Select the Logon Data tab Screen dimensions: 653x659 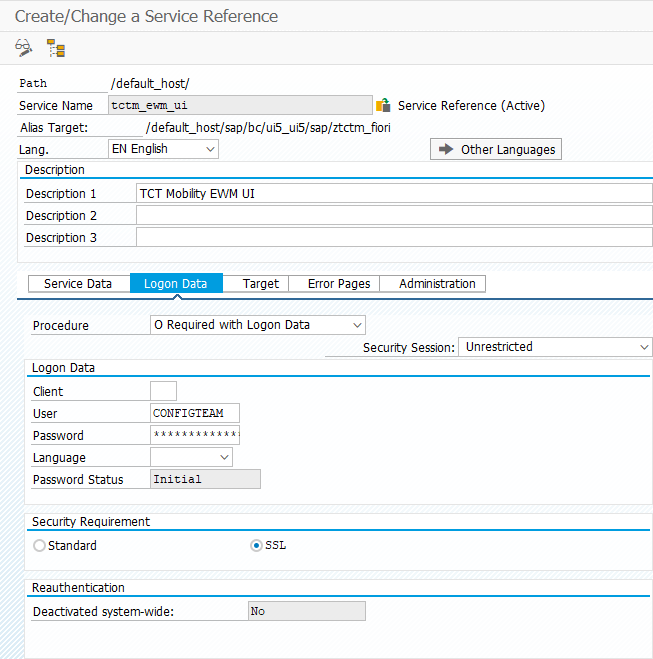(176, 284)
